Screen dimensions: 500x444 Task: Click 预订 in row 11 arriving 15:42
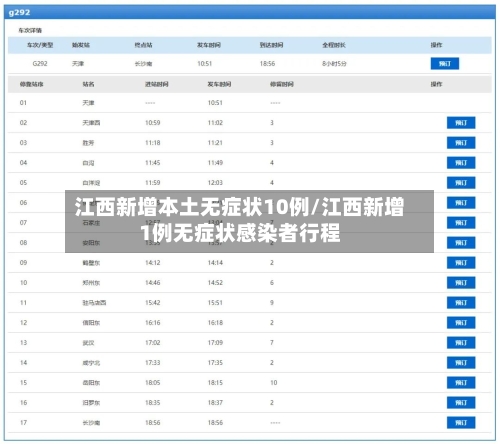coord(461,303)
